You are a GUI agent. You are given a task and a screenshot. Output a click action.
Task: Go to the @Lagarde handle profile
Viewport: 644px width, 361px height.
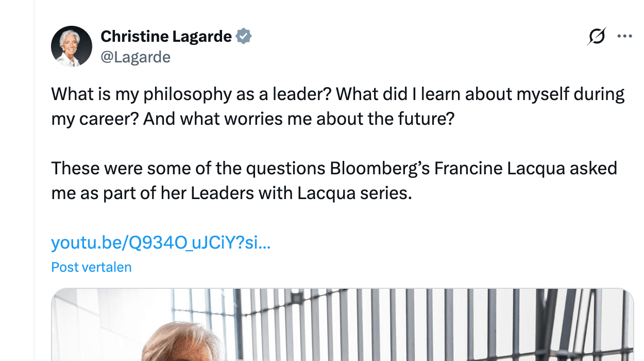pos(135,57)
